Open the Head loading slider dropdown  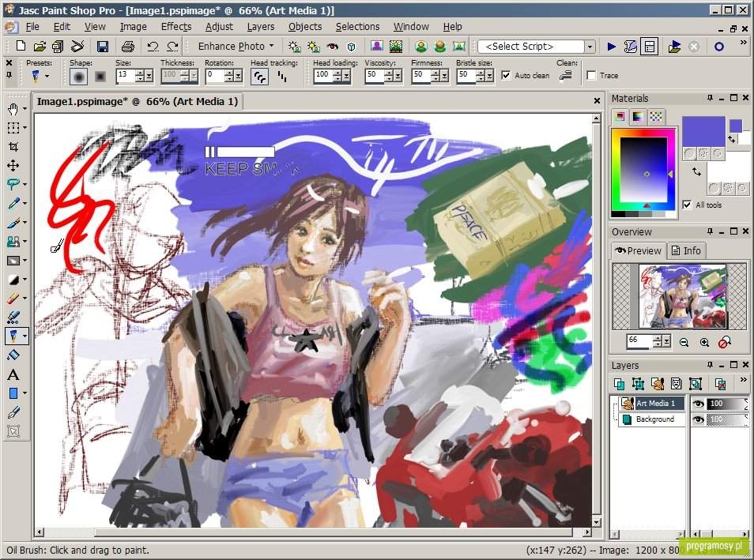(346, 76)
